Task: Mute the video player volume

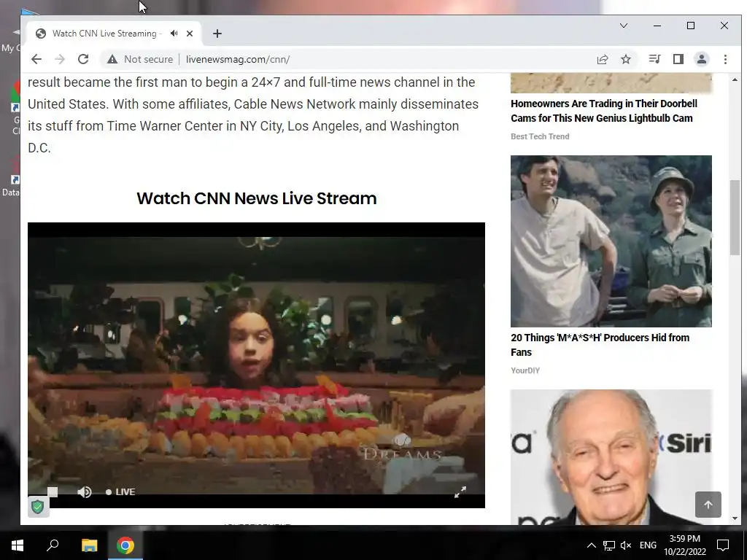Action: [x=85, y=492]
